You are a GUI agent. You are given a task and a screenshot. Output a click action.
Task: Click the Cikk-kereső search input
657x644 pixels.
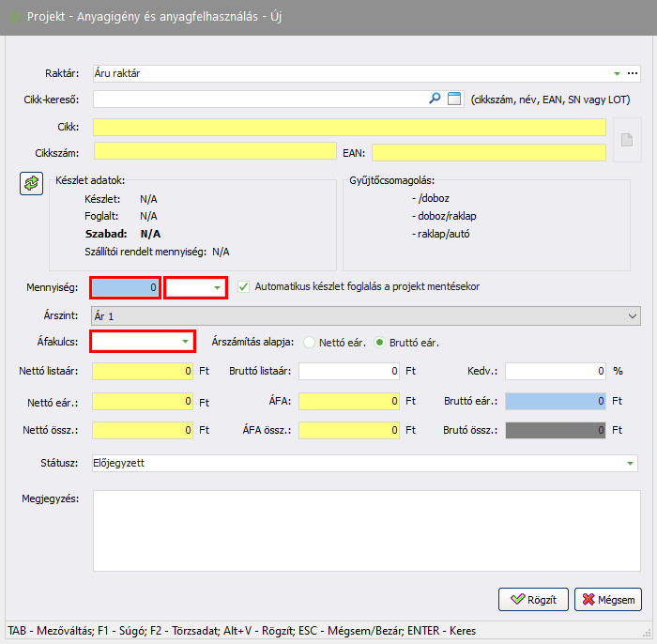tap(258, 99)
